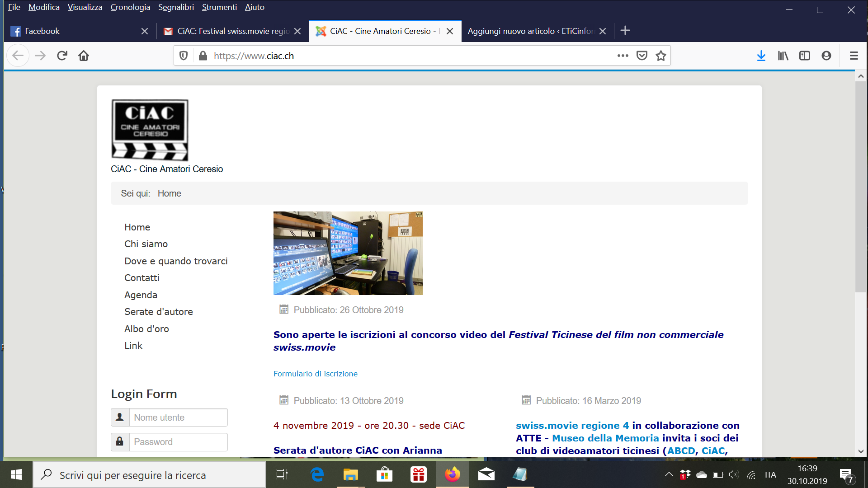The height and width of the screenshot is (488, 868).
Task: Open the Firefox hamburger menu
Action: [x=854, y=56]
